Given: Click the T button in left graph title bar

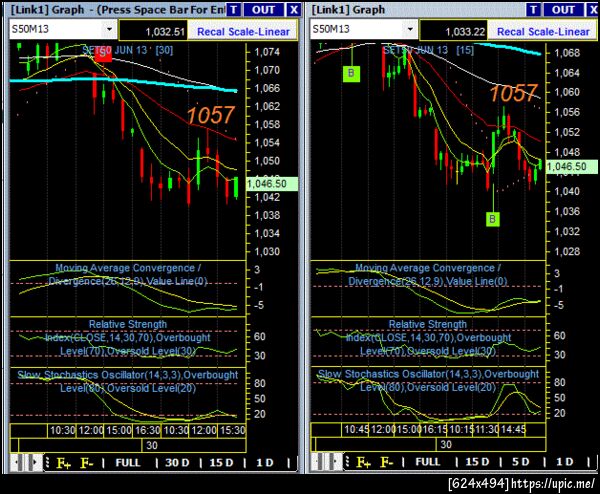Looking at the screenshot, I should coord(234,10).
